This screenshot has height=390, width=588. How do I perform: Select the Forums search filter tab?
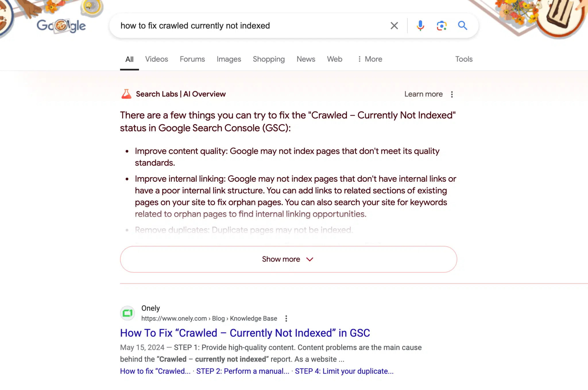[x=192, y=59]
